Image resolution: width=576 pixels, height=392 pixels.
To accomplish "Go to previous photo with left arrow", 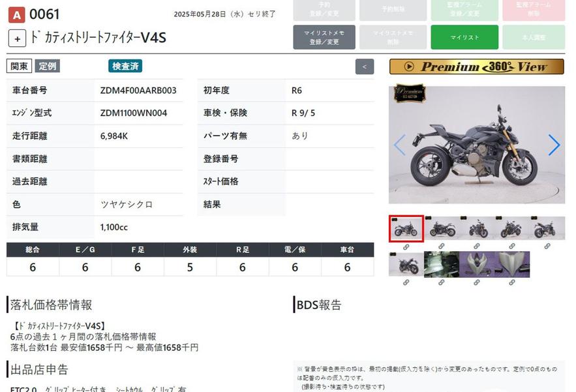I will pyautogui.click(x=399, y=145).
